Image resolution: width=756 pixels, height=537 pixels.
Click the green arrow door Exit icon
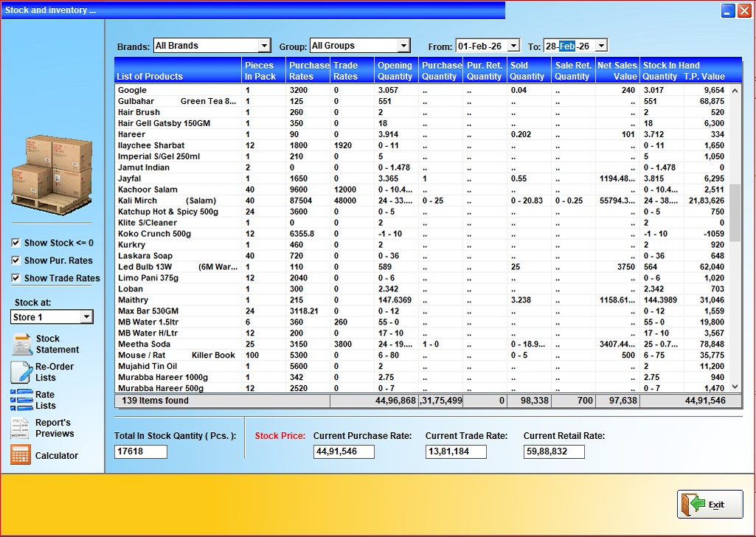pos(693,505)
